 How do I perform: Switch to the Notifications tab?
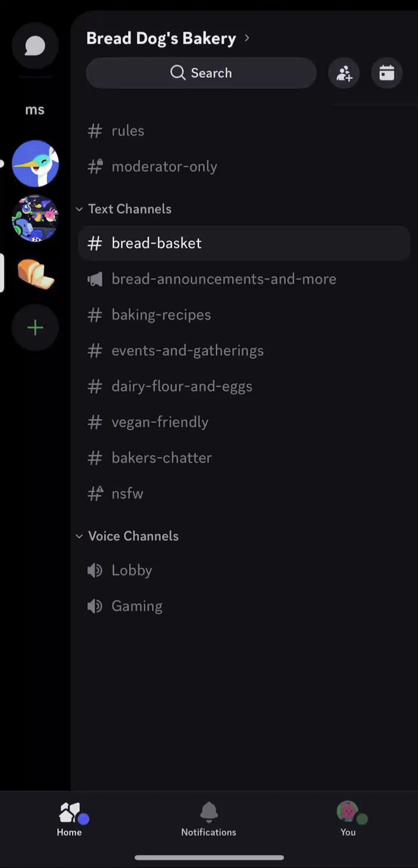(x=208, y=818)
